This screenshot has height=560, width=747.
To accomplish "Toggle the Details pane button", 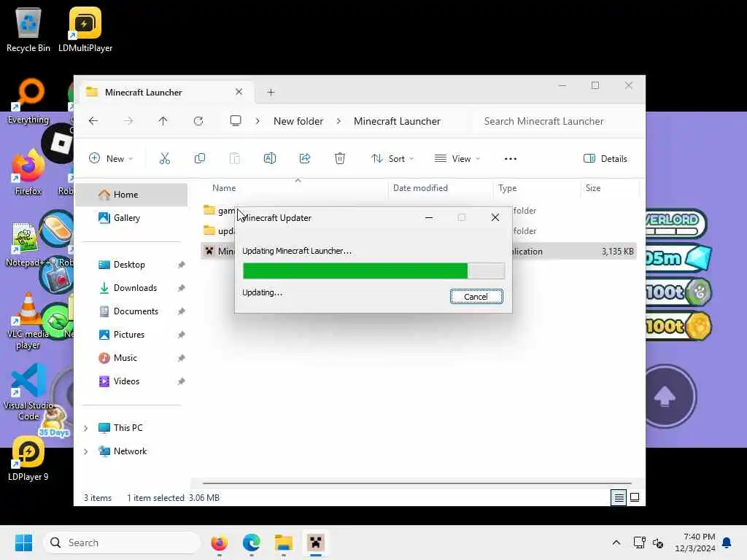I will [x=605, y=158].
